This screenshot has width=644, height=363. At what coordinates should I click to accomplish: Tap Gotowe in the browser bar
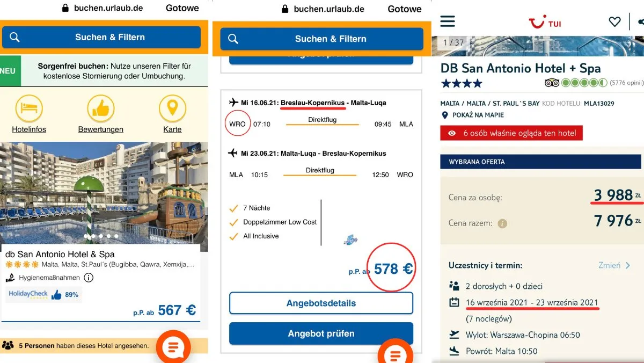(182, 8)
